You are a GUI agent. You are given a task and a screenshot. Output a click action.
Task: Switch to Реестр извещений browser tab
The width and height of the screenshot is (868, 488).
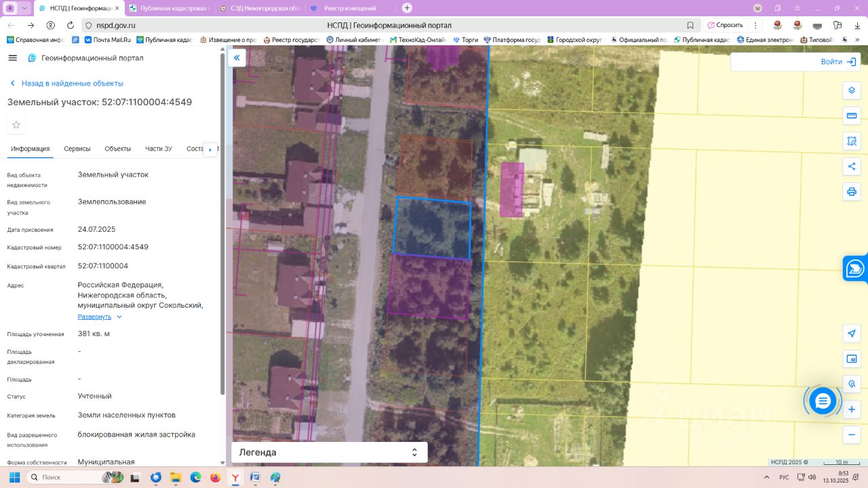(349, 8)
